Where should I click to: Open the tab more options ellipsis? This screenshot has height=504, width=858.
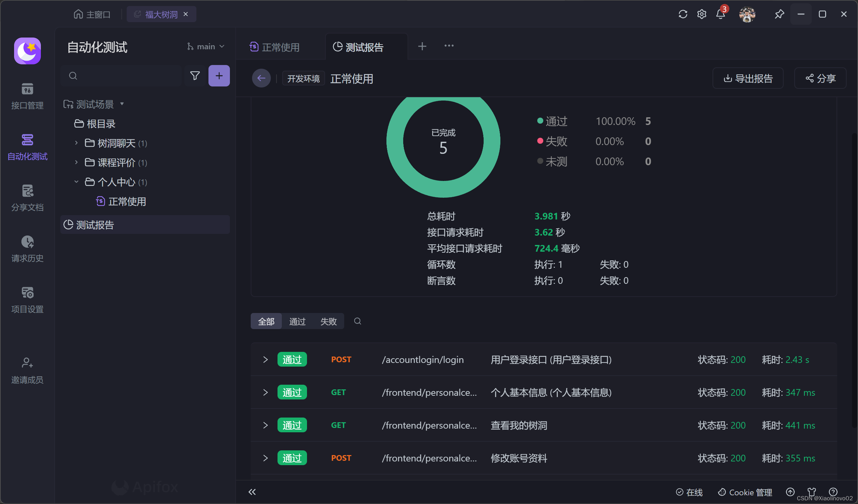tap(449, 46)
